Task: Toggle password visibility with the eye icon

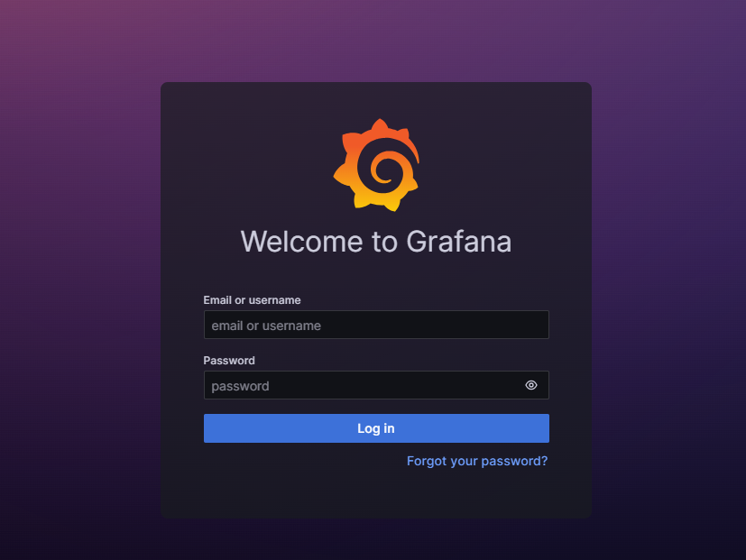Action: pos(531,385)
